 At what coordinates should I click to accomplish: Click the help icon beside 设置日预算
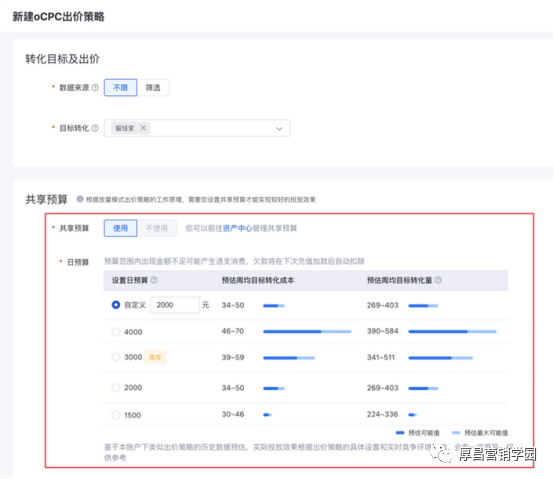point(154,280)
